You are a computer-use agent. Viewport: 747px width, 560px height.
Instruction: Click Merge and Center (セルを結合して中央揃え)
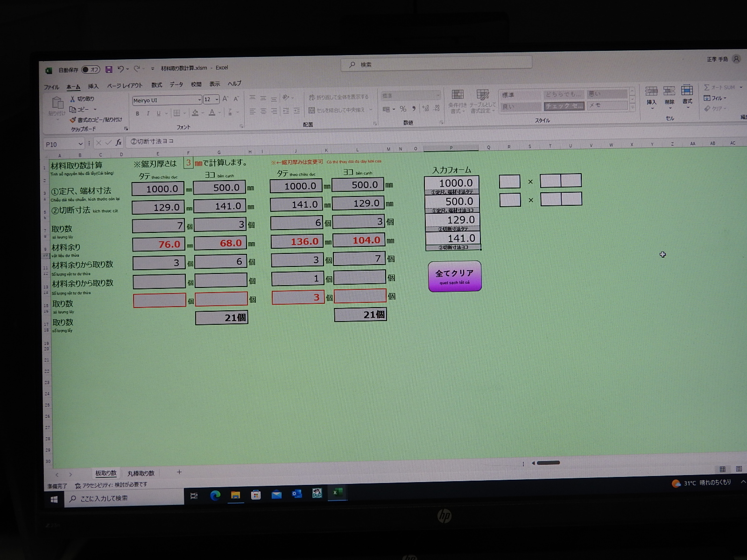337,110
